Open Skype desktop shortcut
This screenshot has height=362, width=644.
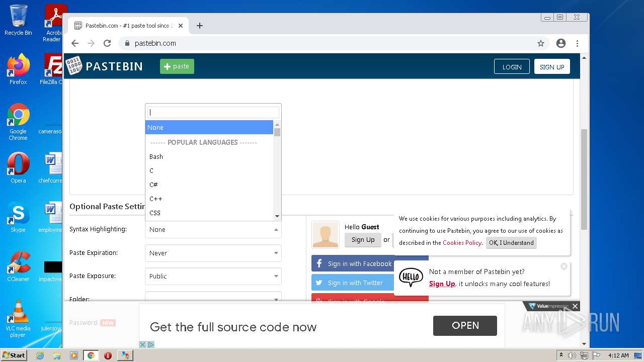click(18, 217)
